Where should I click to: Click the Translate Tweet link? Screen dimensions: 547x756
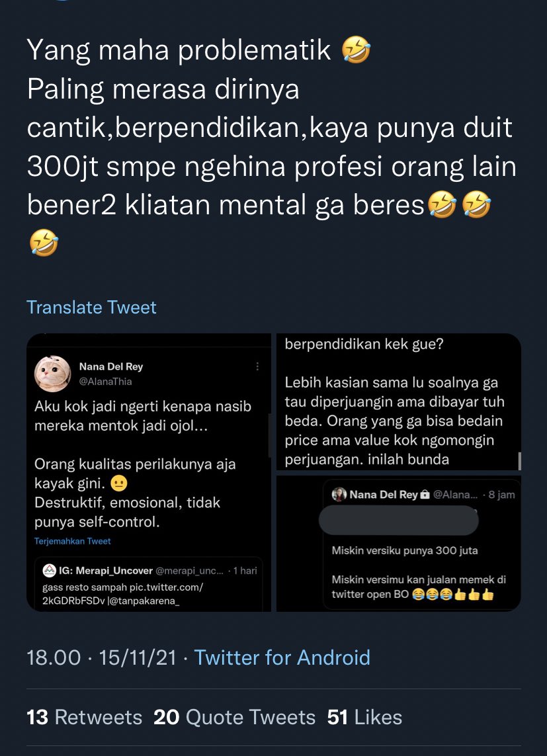click(x=91, y=307)
